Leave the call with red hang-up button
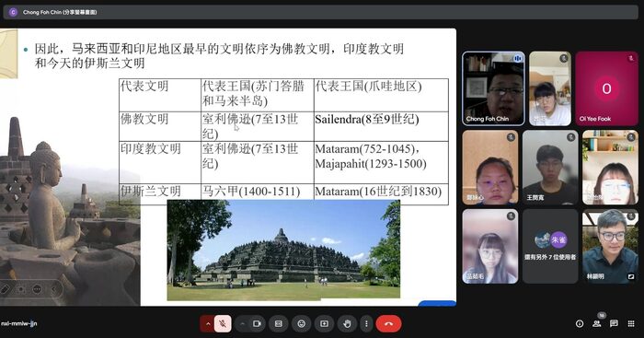This screenshot has height=338, width=644. point(388,323)
